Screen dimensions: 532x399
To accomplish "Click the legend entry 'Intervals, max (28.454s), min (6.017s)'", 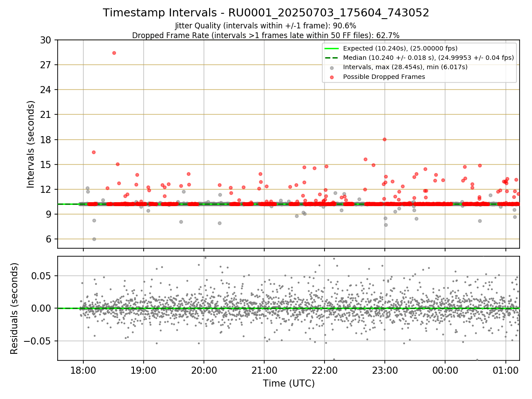I will coord(405,67).
